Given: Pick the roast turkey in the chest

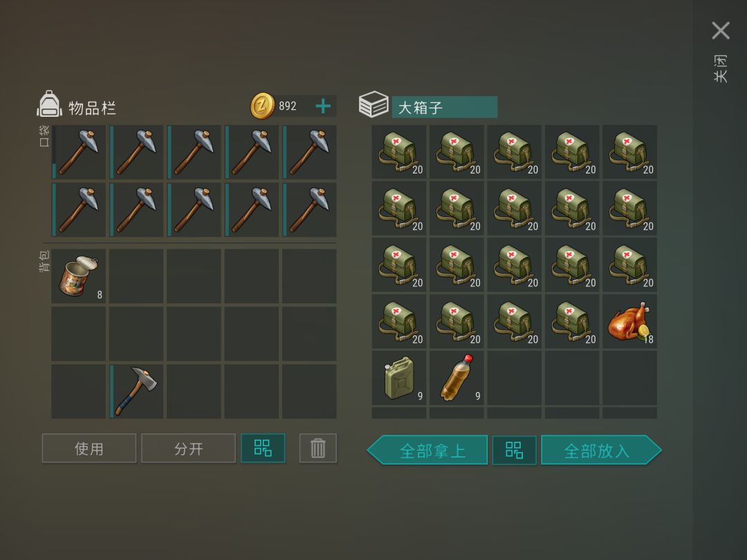Looking at the screenshot, I should point(630,321).
